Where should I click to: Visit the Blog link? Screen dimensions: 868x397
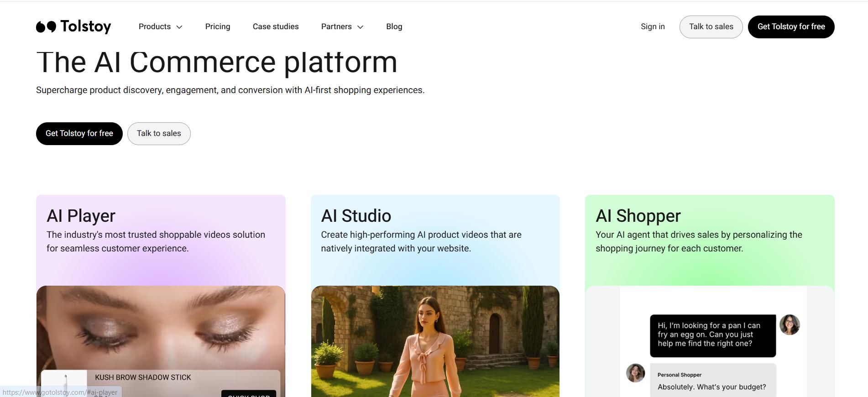click(x=394, y=26)
